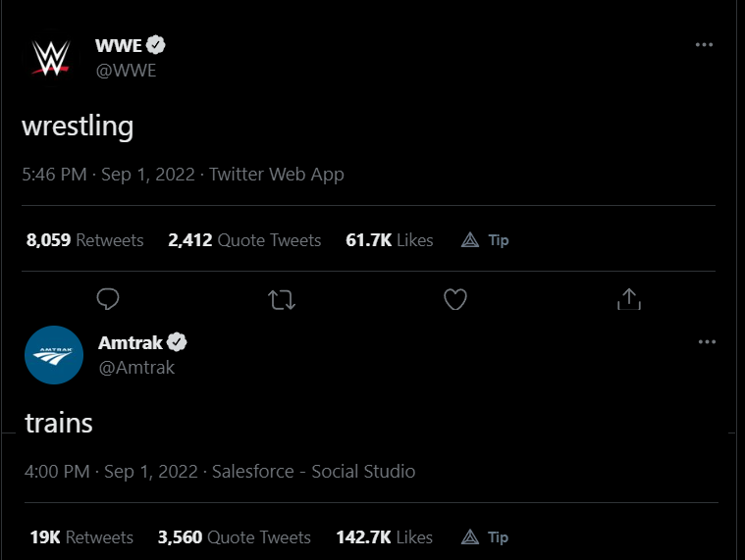Click the retweet icon under WWE tweet

click(x=282, y=299)
